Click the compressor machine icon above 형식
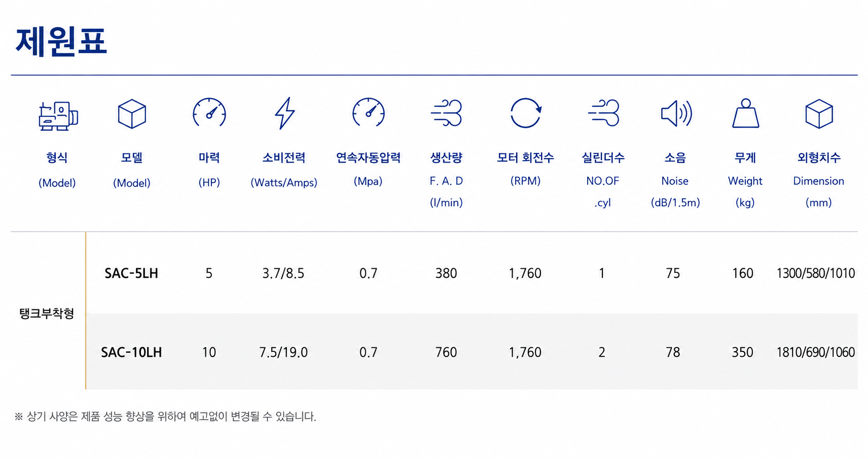The height and width of the screenshot is (459, 868). (x=58, y=116)
